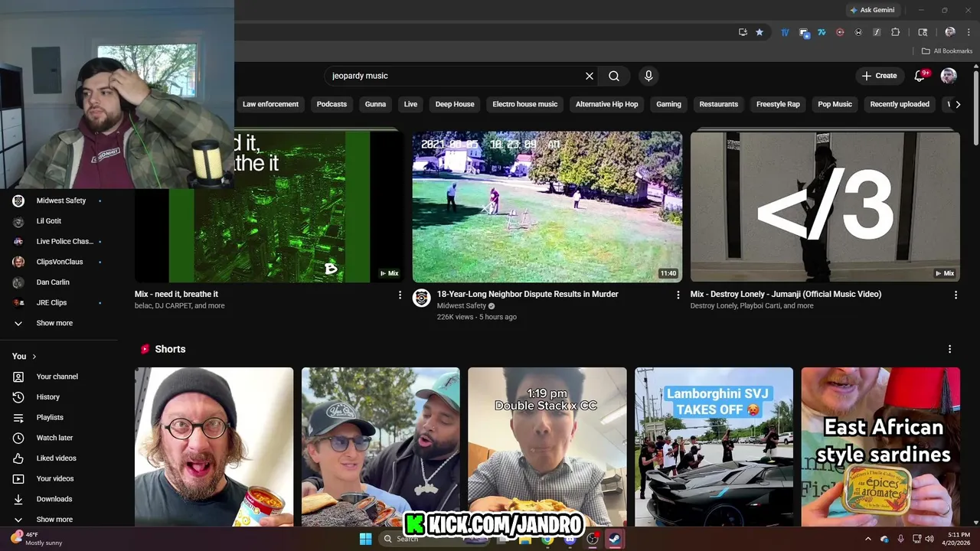Expand subscriptions list with Show more
Image resolution: width=980 pixels, height=551 pixels.
59,323
